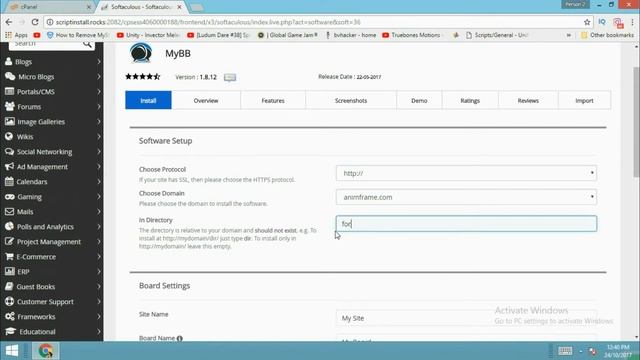Click the Portals/CMS sidebar icon
Screen dimensions: 640x360
click(x=9, y=91)
